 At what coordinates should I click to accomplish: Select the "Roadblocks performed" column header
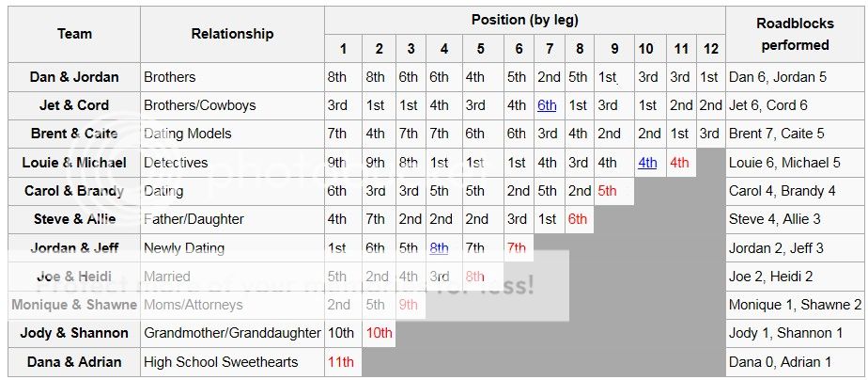[795, 34]
